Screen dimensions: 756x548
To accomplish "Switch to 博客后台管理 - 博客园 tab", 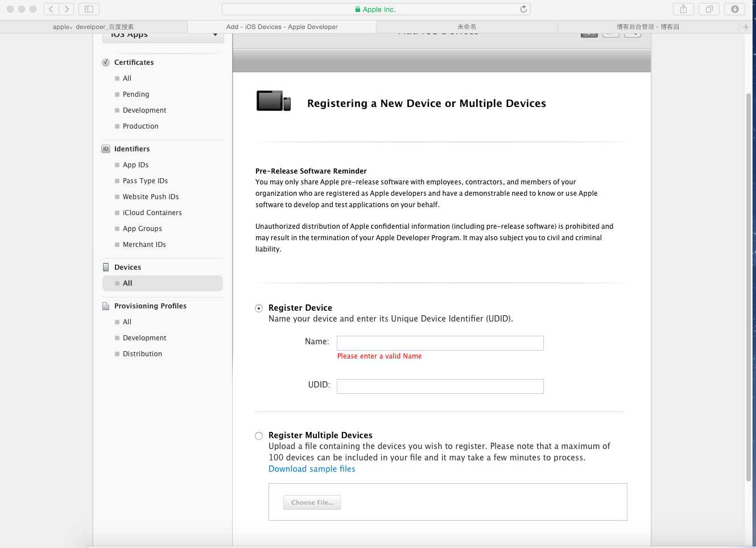I will click(648, 27).
